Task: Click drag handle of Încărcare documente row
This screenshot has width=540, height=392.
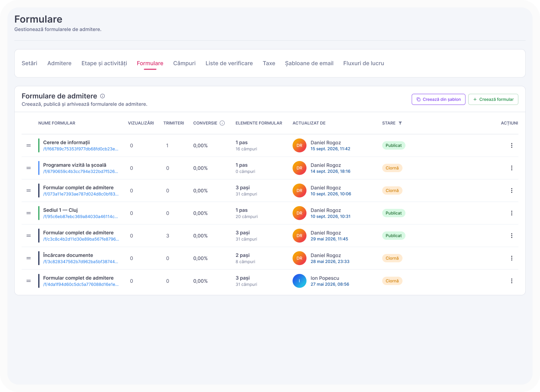Action: pos(29,258)
